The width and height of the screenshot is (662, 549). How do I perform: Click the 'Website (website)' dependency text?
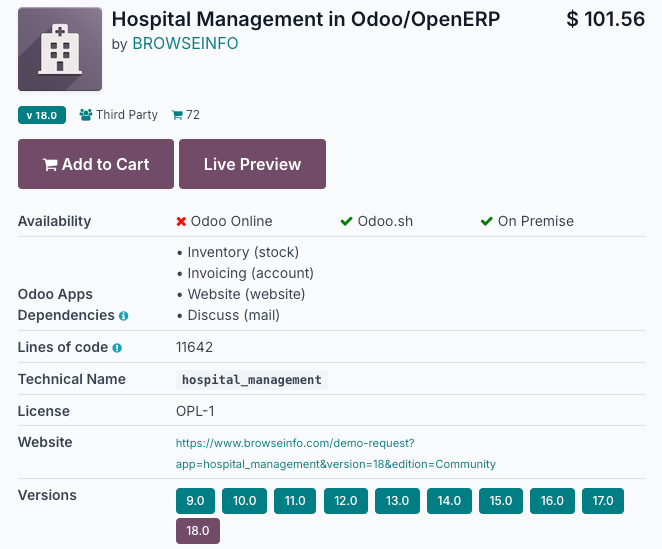point(247,294)
